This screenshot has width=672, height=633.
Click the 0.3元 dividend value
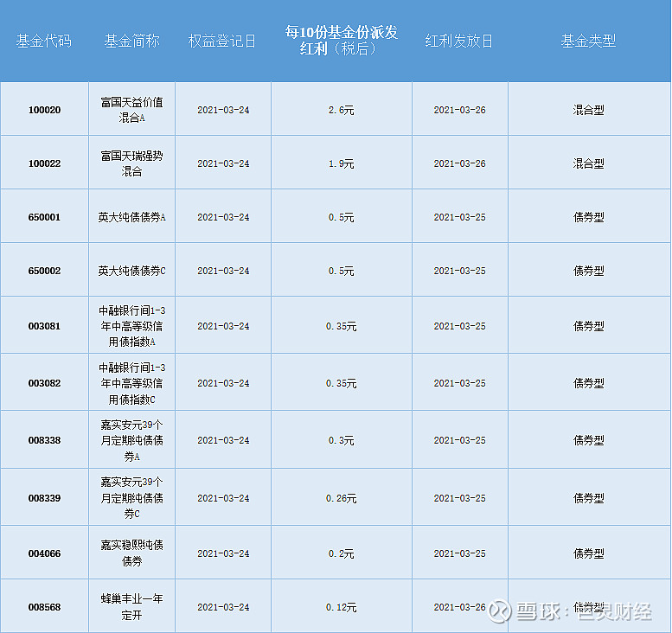[x=341, y=440]
